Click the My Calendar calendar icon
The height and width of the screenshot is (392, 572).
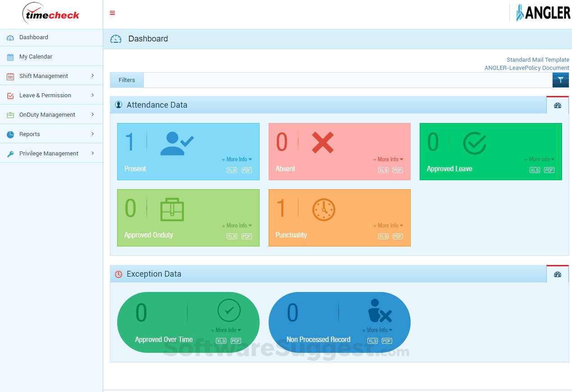[x=10, y=56]
